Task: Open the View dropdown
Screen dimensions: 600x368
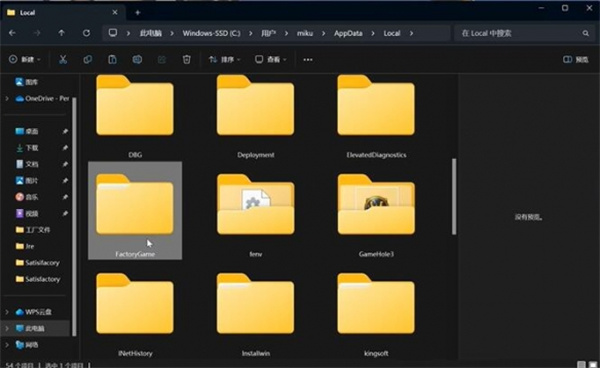Action: pos(271,59)
